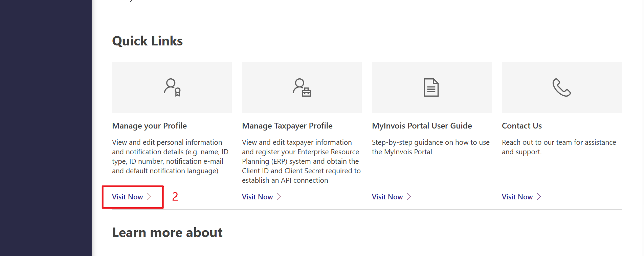Click the Contact Us phone icon
This screenshot has width=644, height=256.
tap(561, 87)
